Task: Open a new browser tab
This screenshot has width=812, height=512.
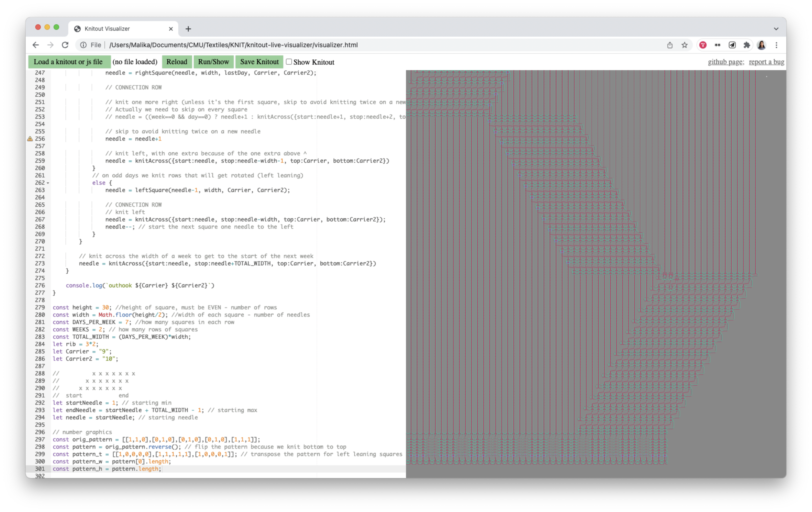Action: [188, 29]
